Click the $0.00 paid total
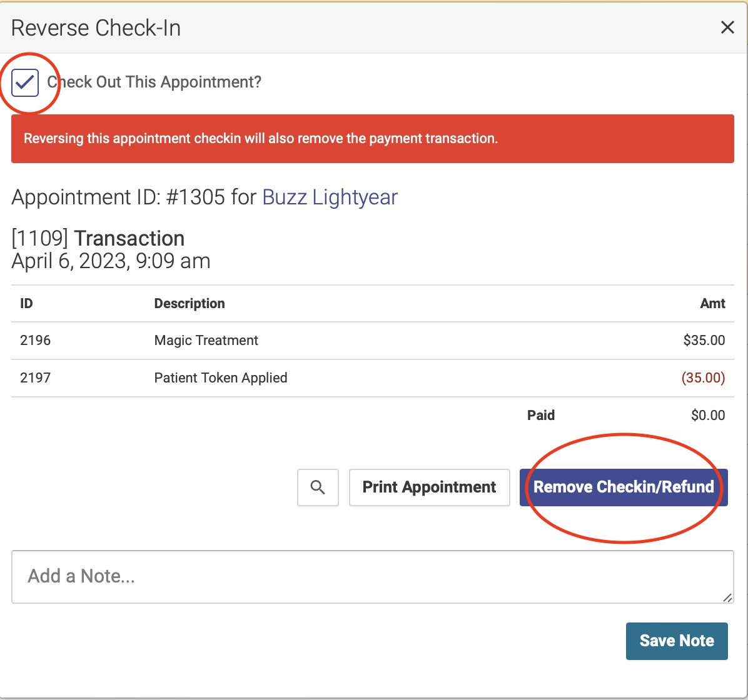 tap(708, 416)
